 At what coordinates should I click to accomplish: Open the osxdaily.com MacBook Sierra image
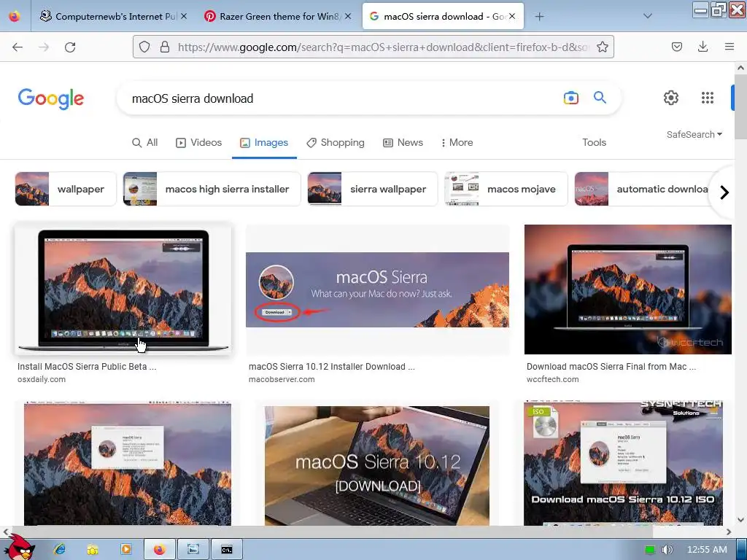123,289
